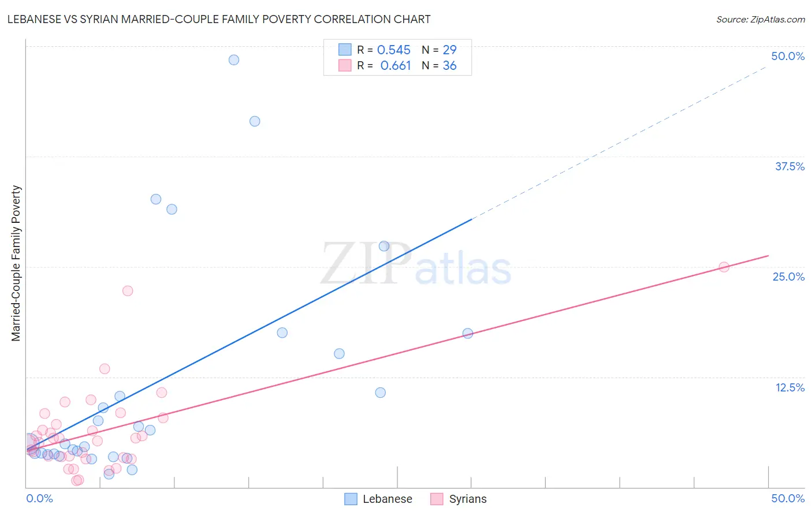This screenshot has width=812, height=515.
Task: Click the 37.5% y-axis label
Action: (789, 166)
